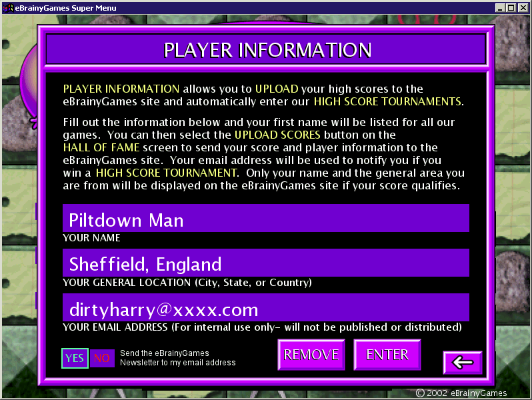Click the yellow UPLOAD SCORES text
Screen dimensions: 532x400
click(277, 135)
